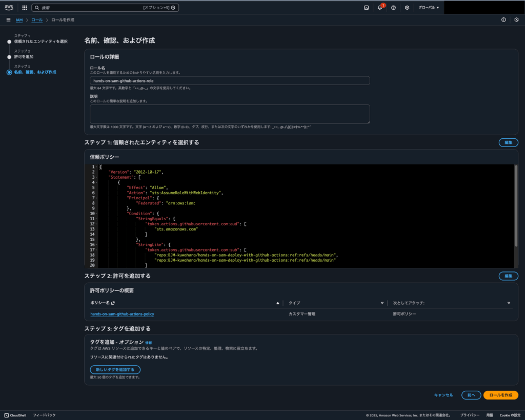Click the help question mark icon
This screenshot has height=420, width=525.
[x=393, y=8]
